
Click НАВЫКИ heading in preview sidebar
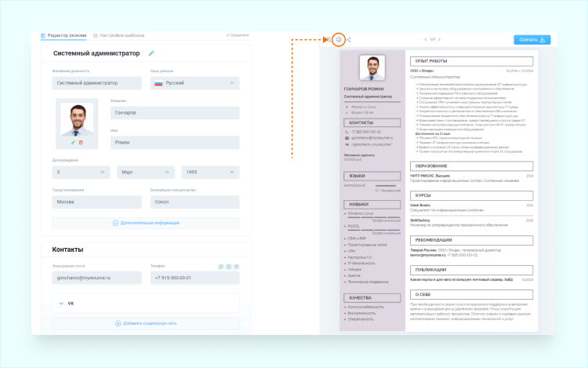pos(372,205)
